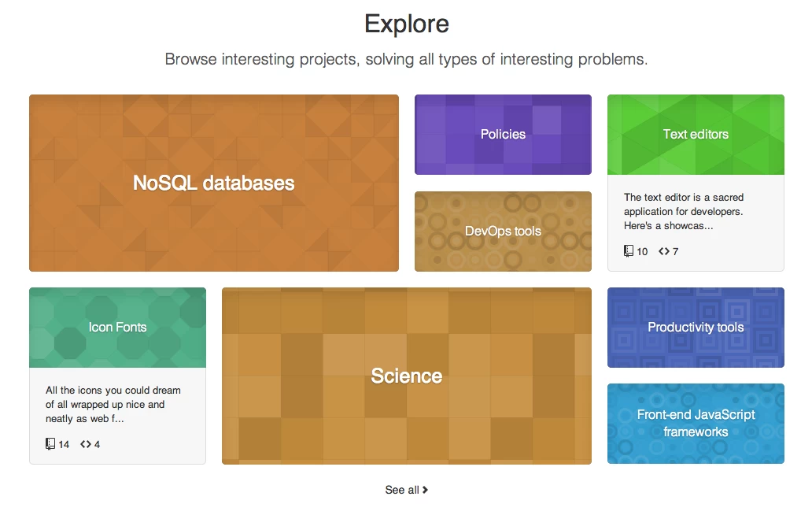Click the code brackets icon under Icon Fonts

86,444
